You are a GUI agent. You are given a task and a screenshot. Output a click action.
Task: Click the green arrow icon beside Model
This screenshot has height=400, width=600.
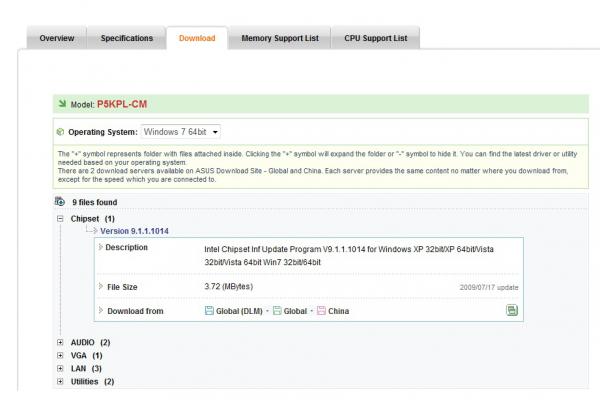click(61, 104)
